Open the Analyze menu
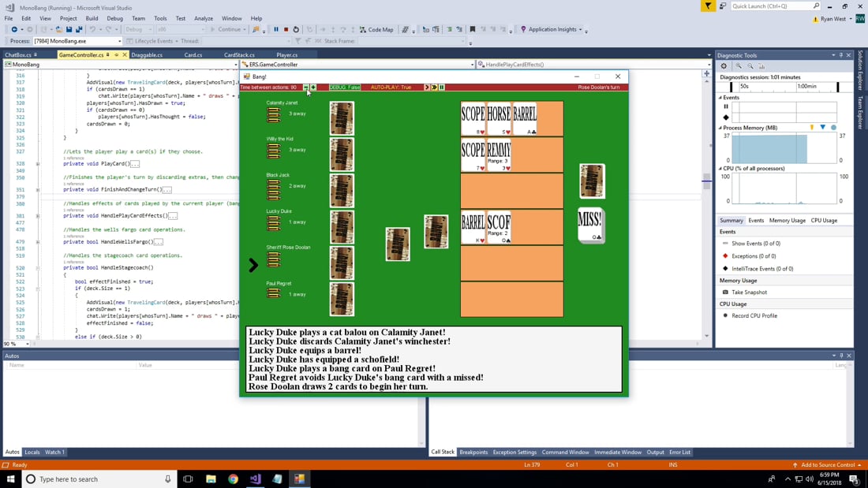Image resolution: width=868 pixels, height=488 pixels. [203, 18]
